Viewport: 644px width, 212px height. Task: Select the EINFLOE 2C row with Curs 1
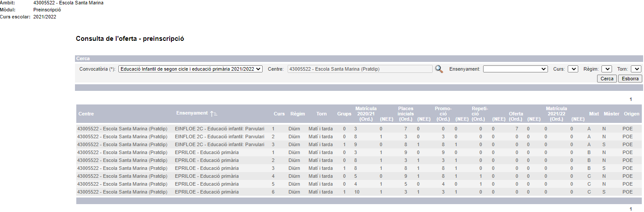click(x=219, y=129)
